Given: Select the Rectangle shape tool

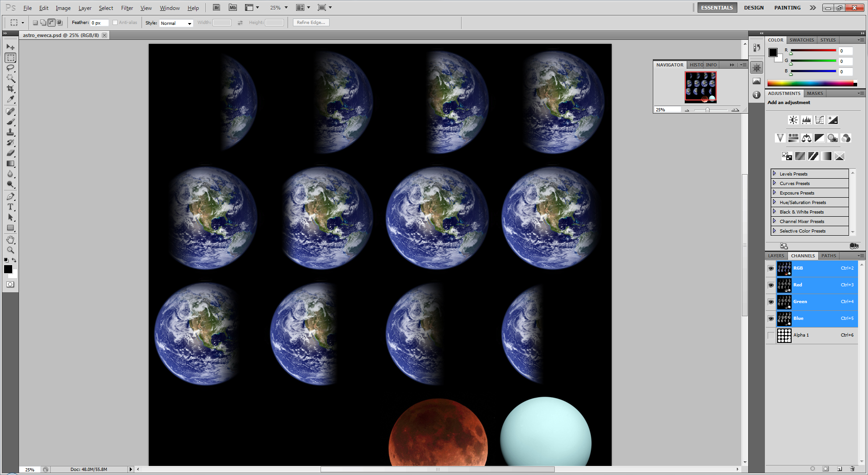Looking at the screenshot, I should pyautogui.click(x=10, y=228).
